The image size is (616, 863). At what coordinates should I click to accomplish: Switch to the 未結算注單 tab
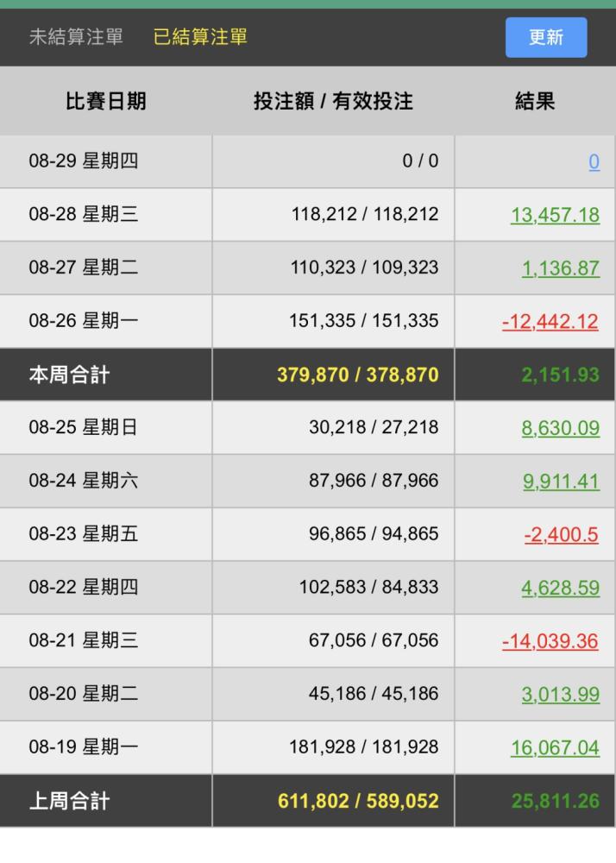tap(76, 37)
